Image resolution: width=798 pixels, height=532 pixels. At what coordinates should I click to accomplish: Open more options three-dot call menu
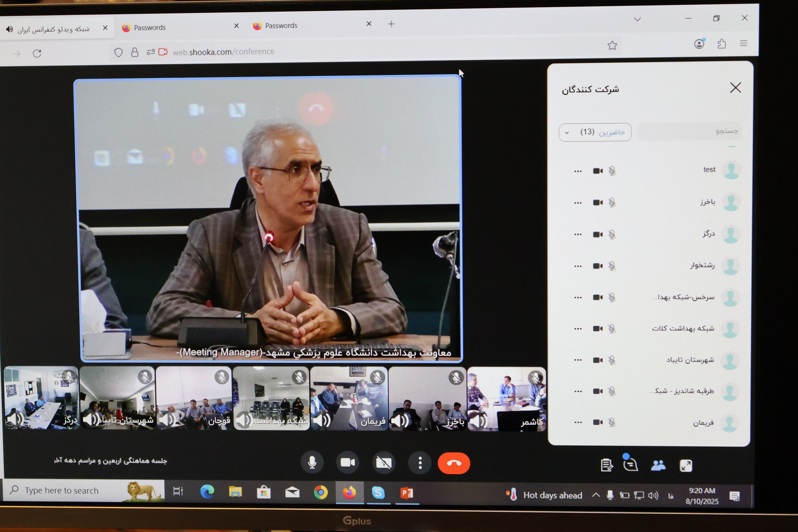pyautogui.click(x=420, y=463)
